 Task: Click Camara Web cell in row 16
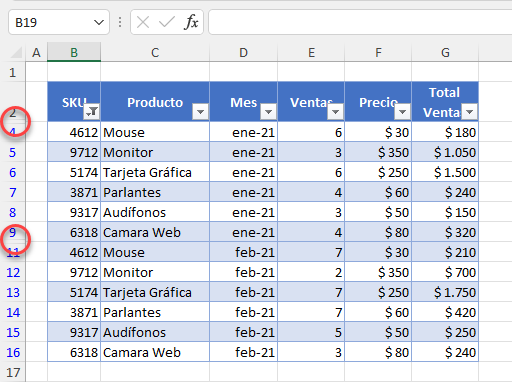pos(155,352)
